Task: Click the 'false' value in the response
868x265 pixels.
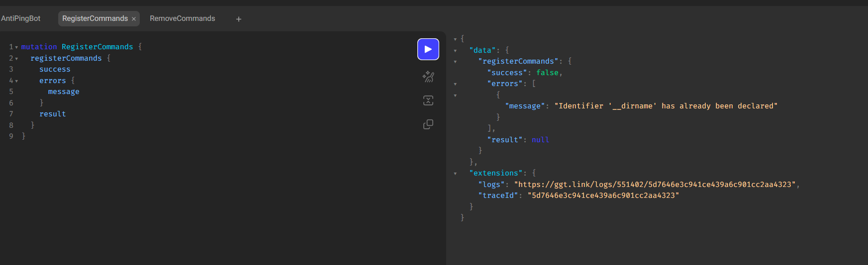Action: 547,73
